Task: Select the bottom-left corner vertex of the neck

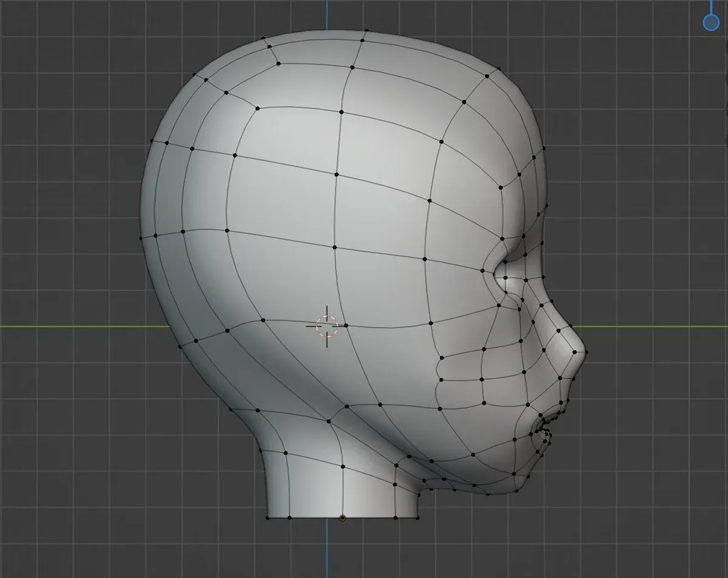Action: 268,518
